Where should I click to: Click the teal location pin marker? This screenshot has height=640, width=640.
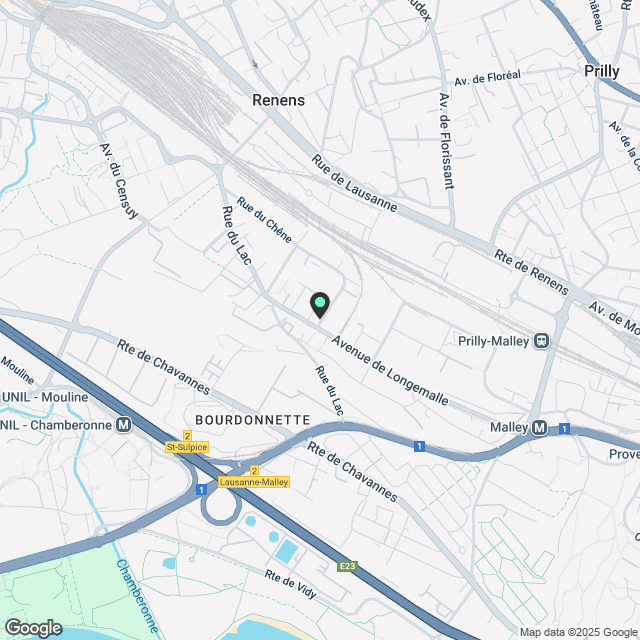320,304
